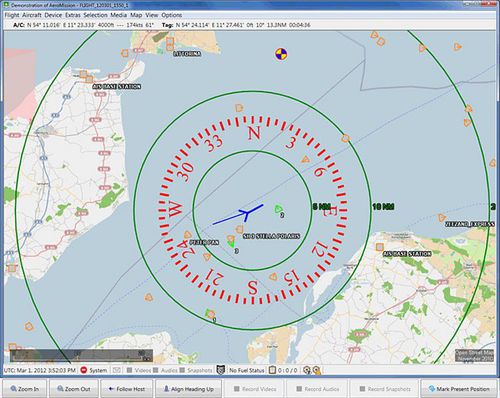Select the orange target on the 10 NM ring
Viewport: 500px width, 398px height.
tap(346, 138)
